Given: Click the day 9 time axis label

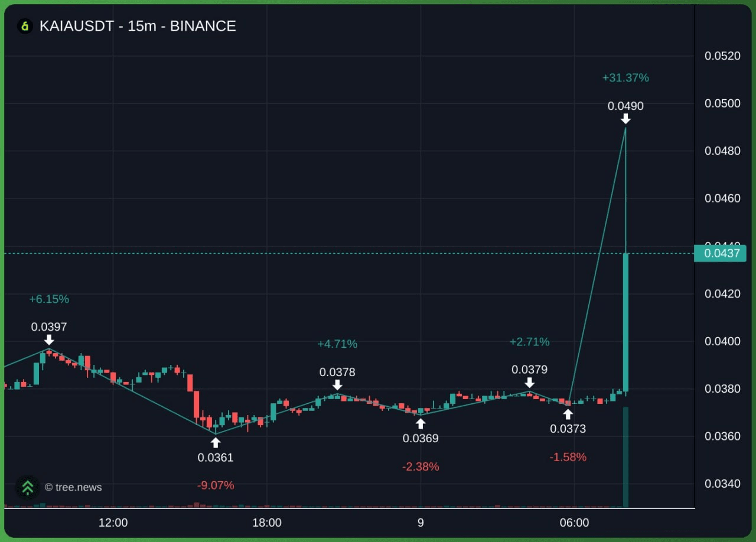Looking at the screenshot, I should click(x=421, y=523).
